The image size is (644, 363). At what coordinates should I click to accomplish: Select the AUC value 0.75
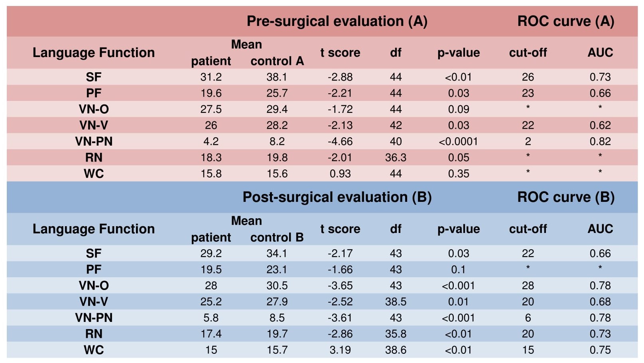pyautogui.click(x=600, y=350)
